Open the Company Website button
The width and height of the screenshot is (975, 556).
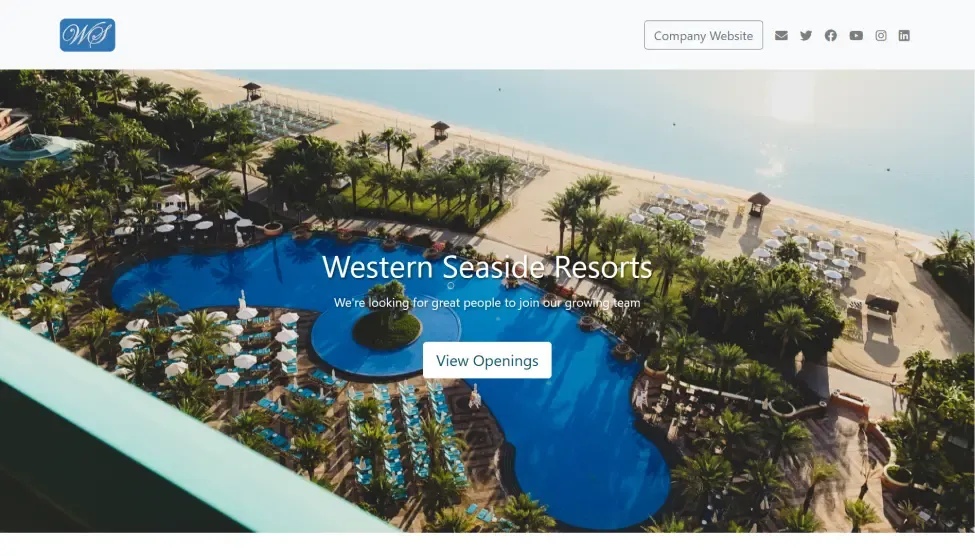(703, 35)
